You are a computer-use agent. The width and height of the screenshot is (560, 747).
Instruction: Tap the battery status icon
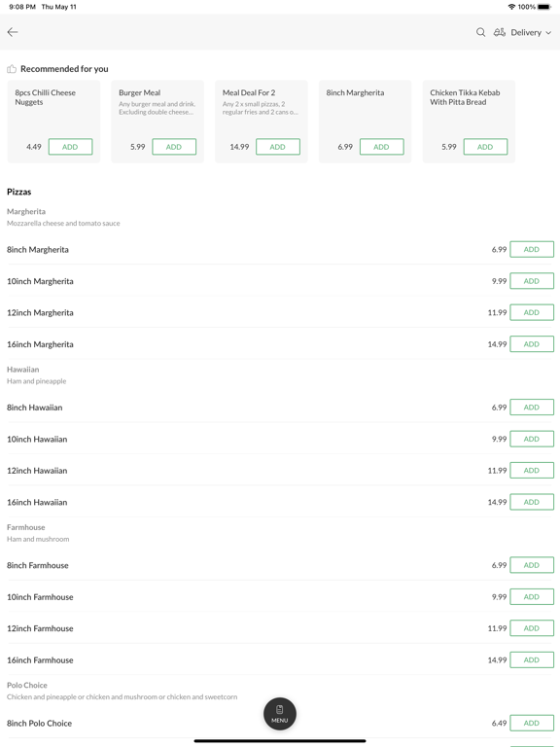tap(544, 7)
